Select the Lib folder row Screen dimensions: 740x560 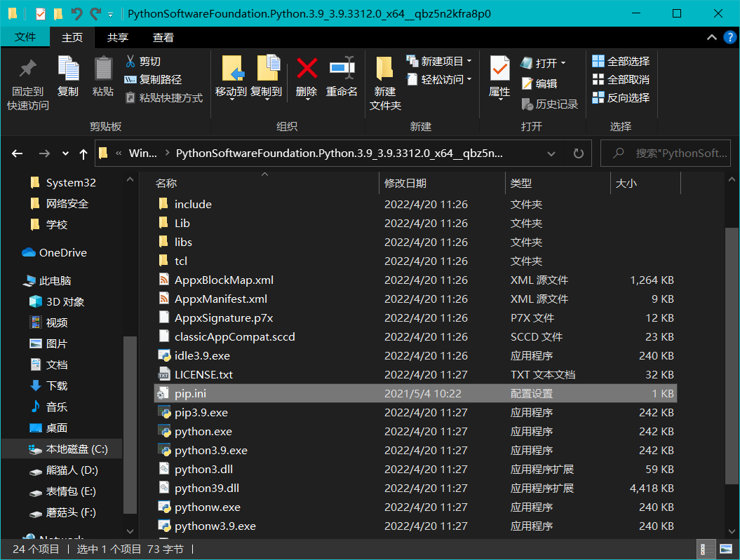coord(416,224)
